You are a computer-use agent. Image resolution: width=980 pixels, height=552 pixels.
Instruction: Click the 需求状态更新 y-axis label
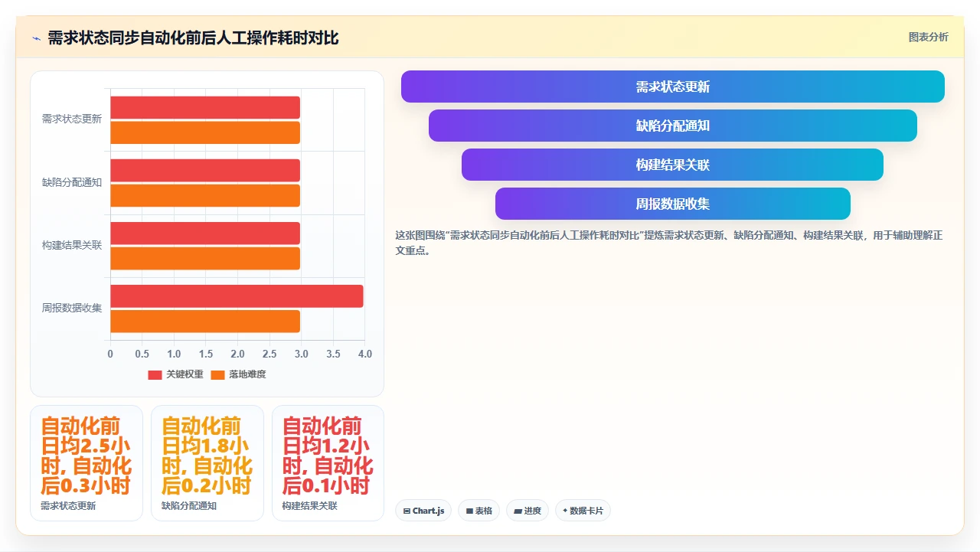click(72, 119)
